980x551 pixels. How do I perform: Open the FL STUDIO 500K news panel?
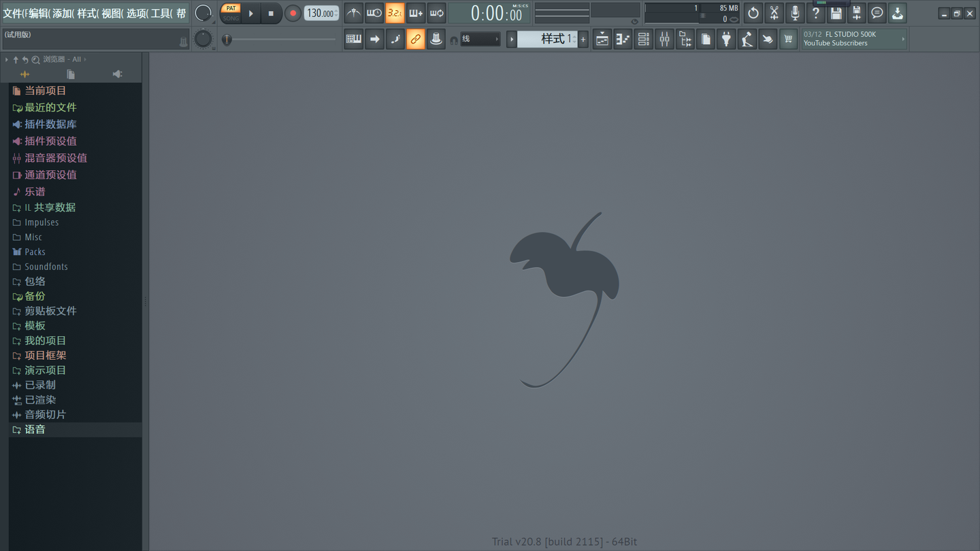(854, 39)
